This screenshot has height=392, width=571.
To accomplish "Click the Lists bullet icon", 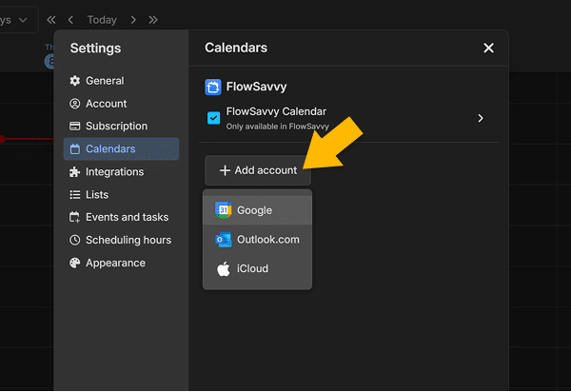I will [74, 194].
